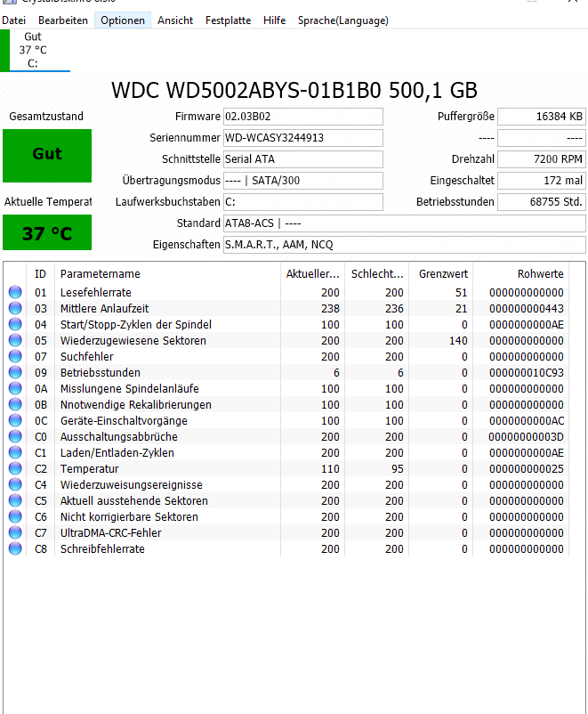The height and width of the screenshot is (714, 588).
Task: Select the C: drive tab showing Gut 37 °C
Action: pyautogui.click(x=35, y=50)
